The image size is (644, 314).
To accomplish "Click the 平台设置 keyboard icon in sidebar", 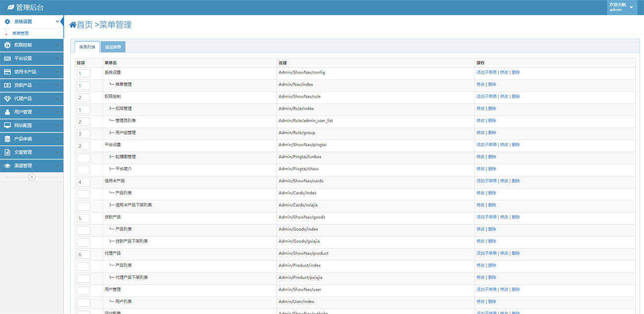I will pos(7,58).
